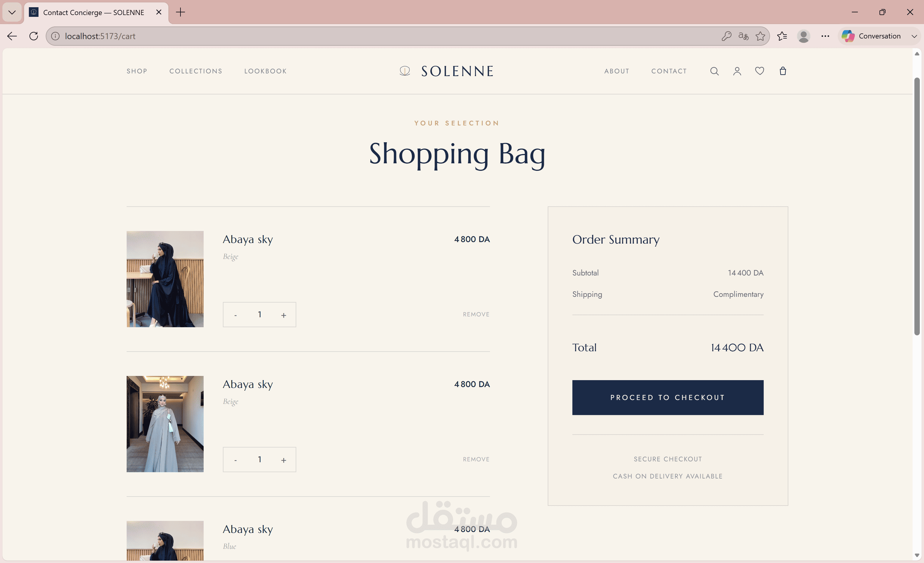The width and height of the screenshot is (924, 563).
Task: Open the account profile icon in site header
Action: click(737, 71)
